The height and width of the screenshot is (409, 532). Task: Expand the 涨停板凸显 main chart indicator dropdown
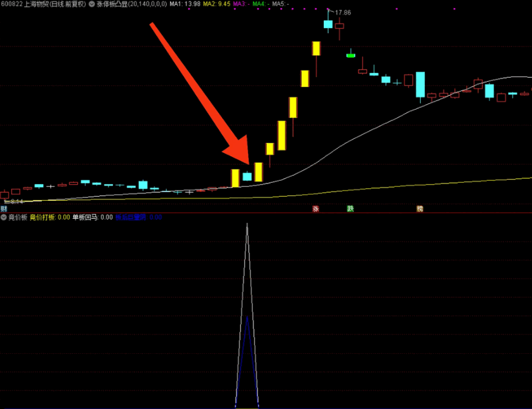92,4
